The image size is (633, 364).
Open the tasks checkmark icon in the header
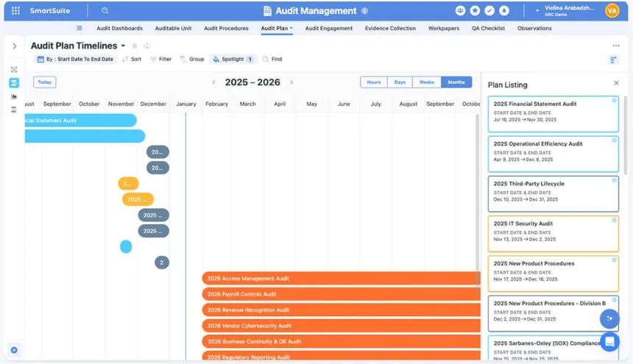click(489, 11)
